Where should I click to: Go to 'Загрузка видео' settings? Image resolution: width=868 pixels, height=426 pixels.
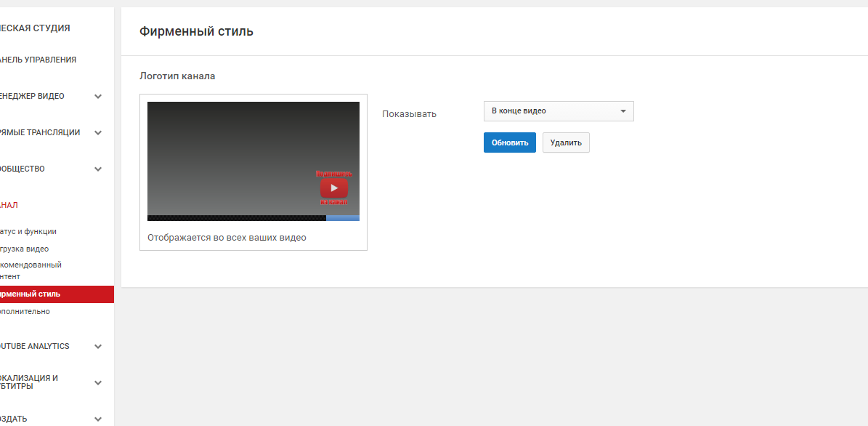[x=25, y=249]
